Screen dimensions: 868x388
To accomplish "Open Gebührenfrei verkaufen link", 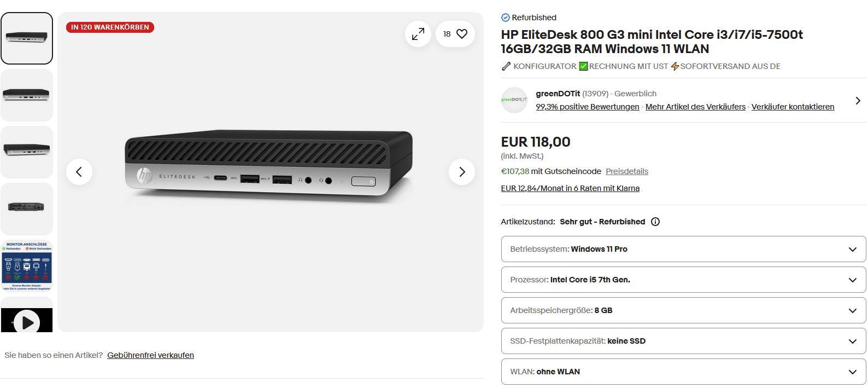I will click(x=150, y=355).
